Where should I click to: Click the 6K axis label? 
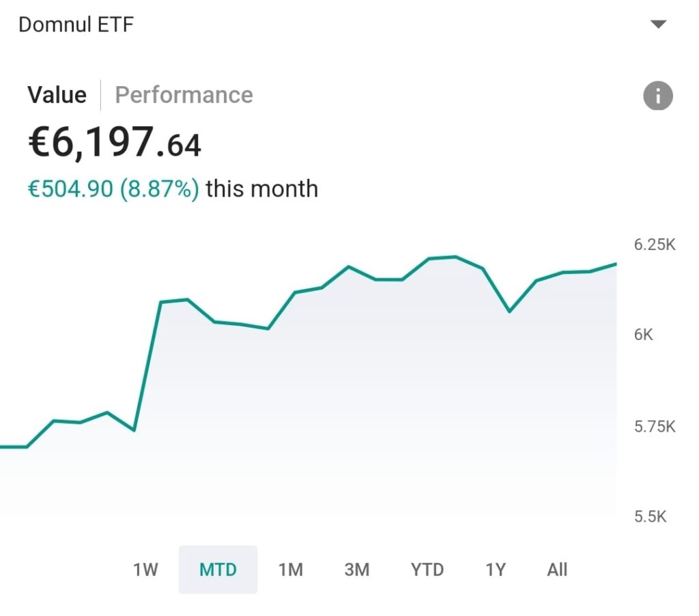644,335
